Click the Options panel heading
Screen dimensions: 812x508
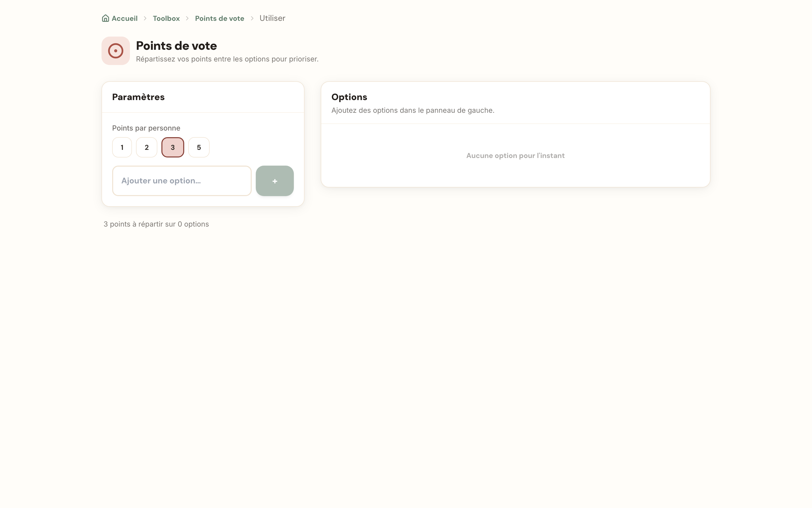pos(349,97)
